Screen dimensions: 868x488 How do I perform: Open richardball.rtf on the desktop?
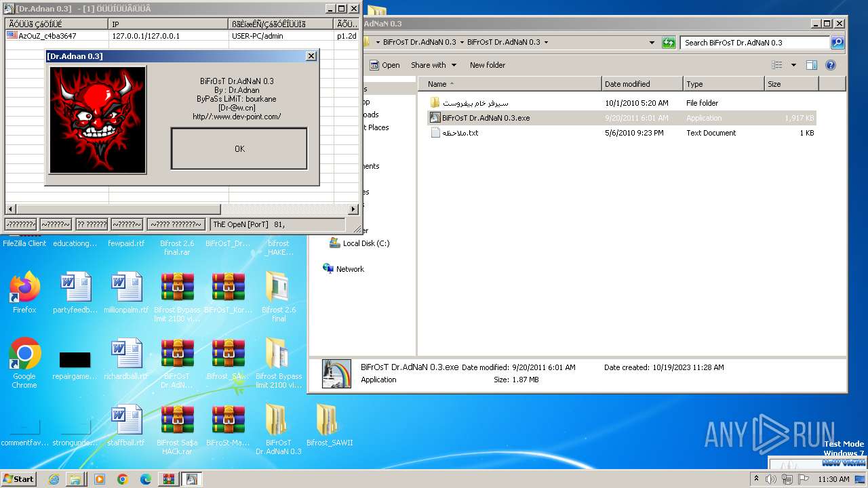coord(126,359)
